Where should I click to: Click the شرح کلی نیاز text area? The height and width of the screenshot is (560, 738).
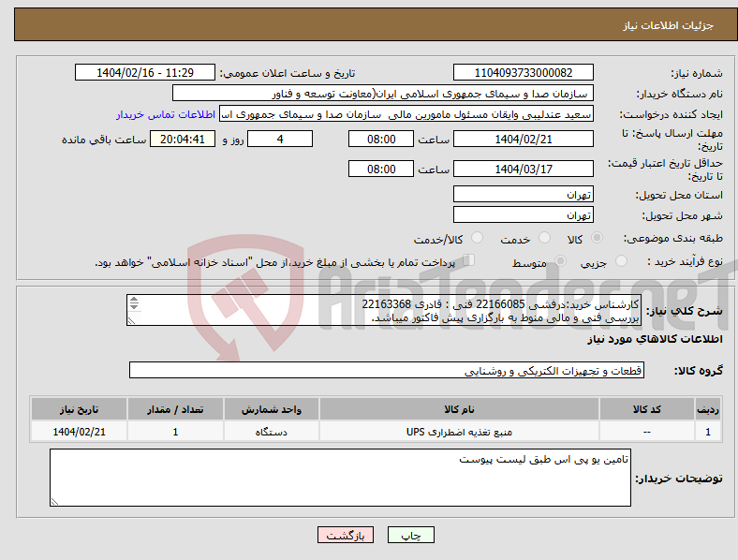[384, 310]
